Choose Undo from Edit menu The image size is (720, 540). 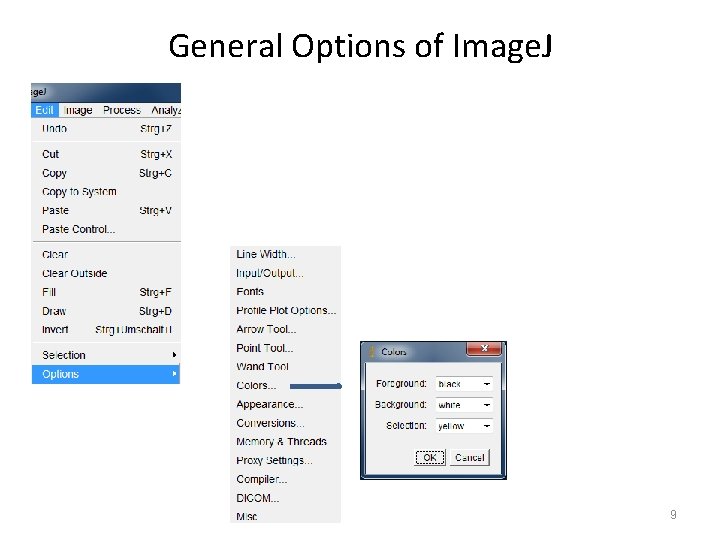[106, 129]
